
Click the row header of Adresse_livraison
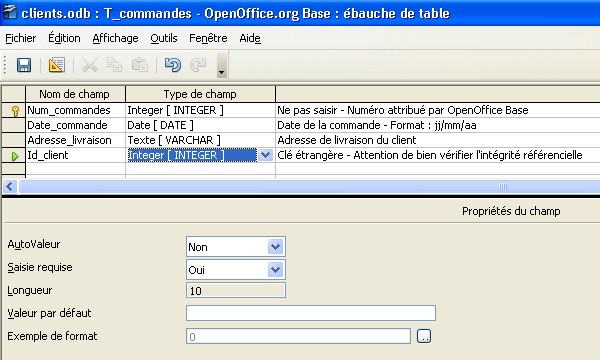click(14, 140)
